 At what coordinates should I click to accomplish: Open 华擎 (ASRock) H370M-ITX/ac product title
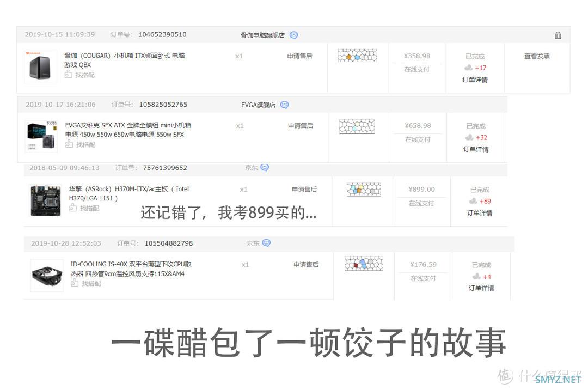coord(129,193)
